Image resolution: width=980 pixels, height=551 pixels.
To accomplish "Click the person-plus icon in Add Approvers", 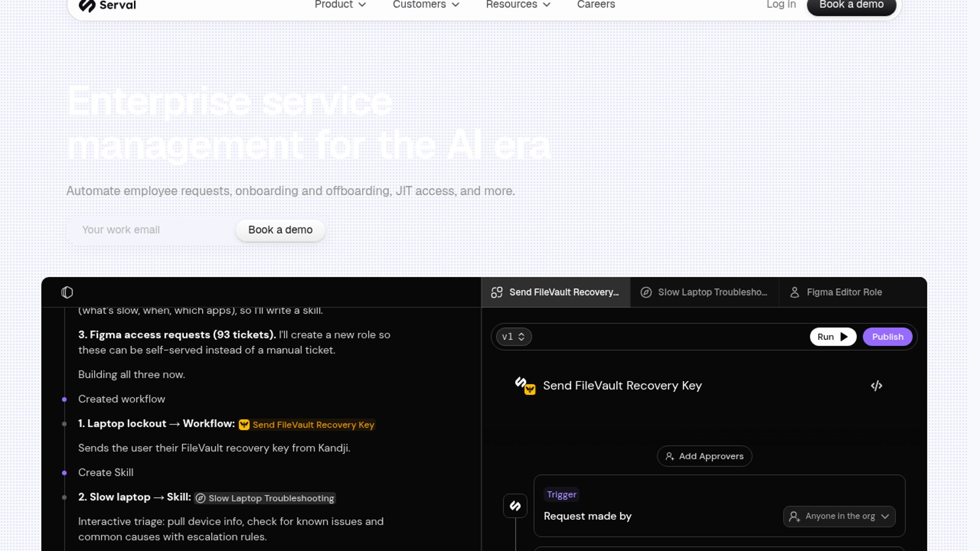I will (x=670, y=456).
